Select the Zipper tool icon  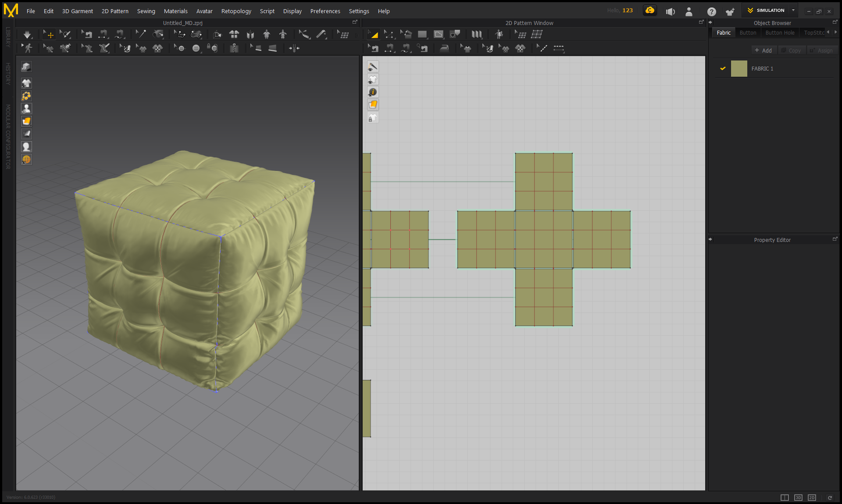coord(234,48)
